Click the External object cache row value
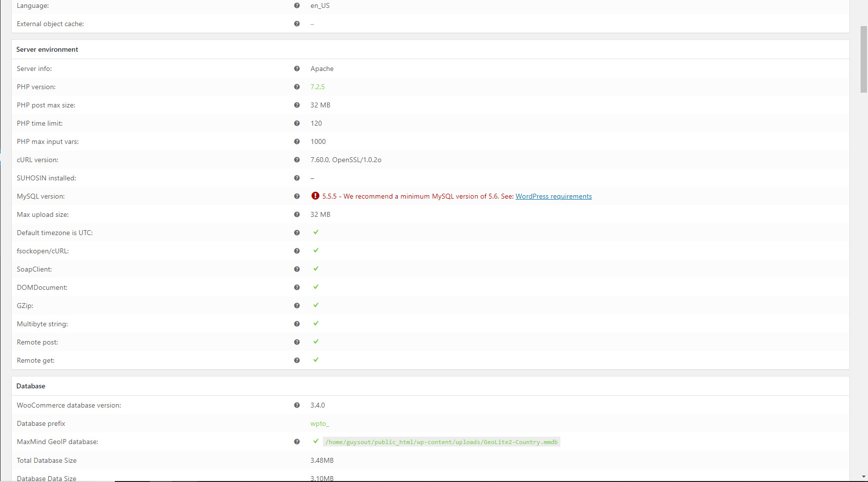This screenshot has width=868, height=482. pyautogui.click(x=312, y=23)
